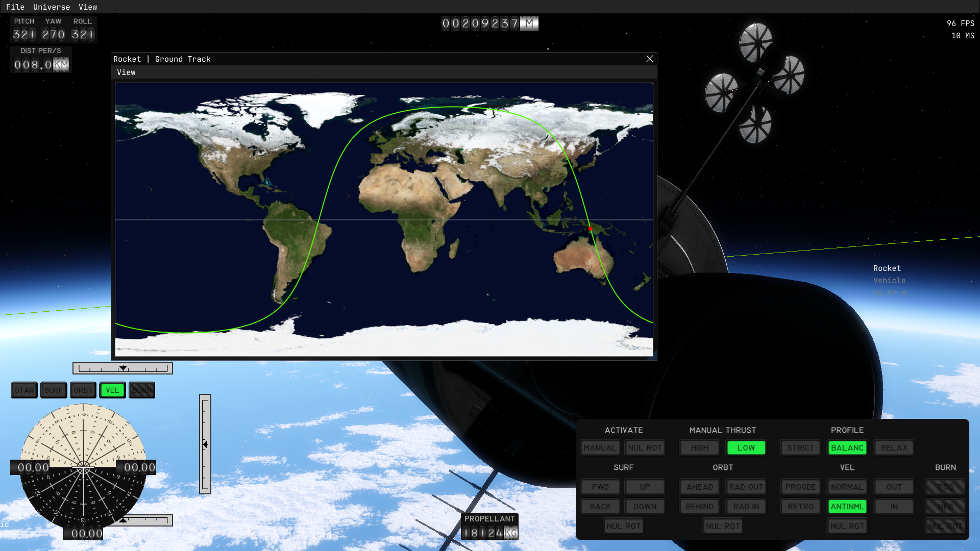Viewport: 980px width, 551px height.
Task: Toggle ANTINML in VEL group
Action: tap(847, 507)
